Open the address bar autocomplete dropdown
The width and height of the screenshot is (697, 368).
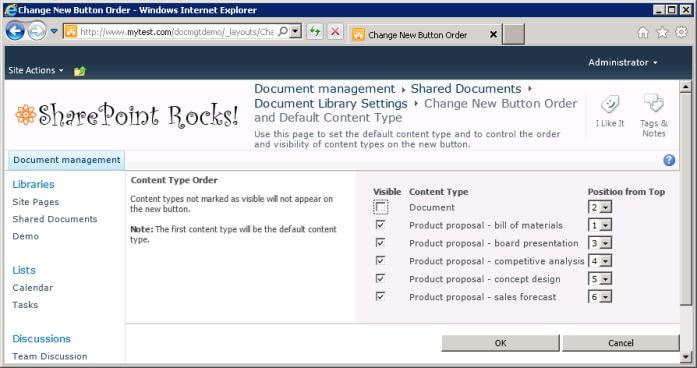[296, 31]
